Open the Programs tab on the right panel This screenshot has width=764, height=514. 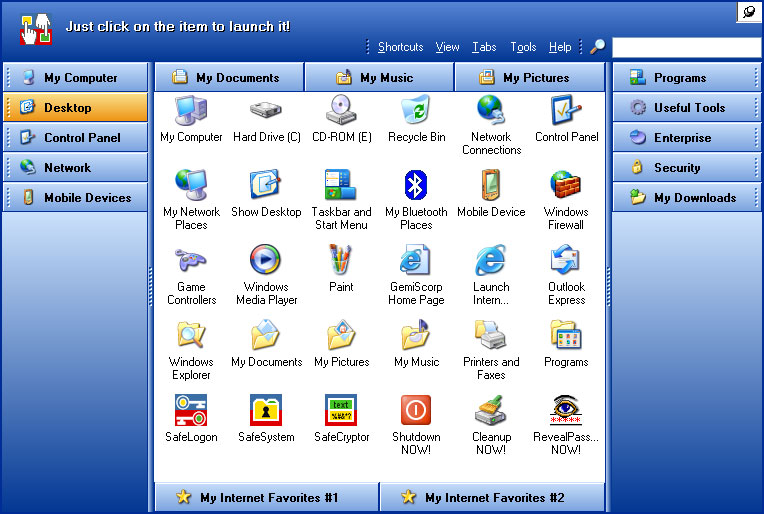point(687,77)
